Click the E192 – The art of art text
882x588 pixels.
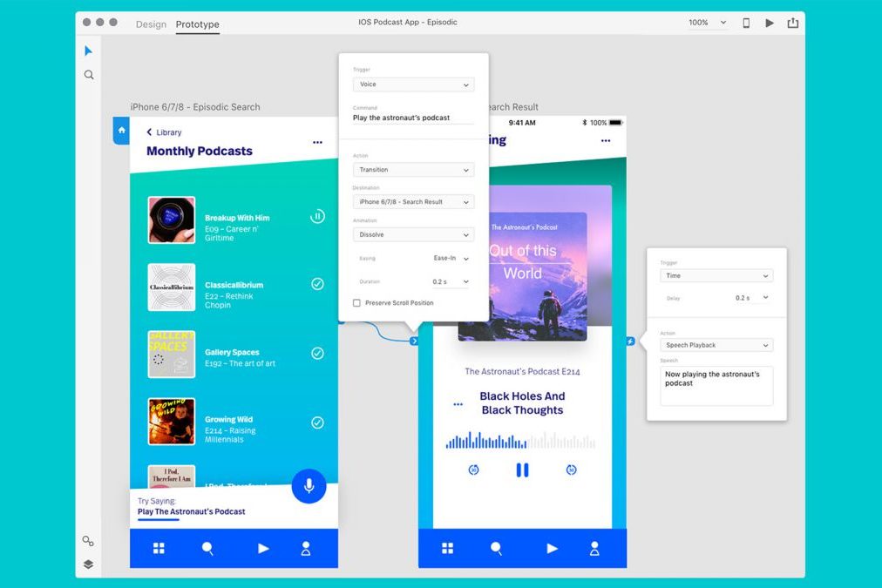241,364
